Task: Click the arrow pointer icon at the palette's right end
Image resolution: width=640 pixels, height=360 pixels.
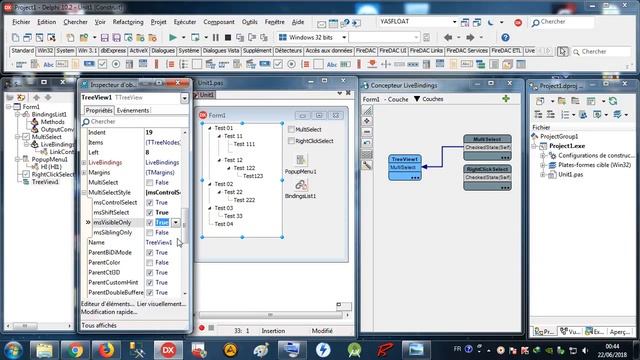Action: pos(562,51)
